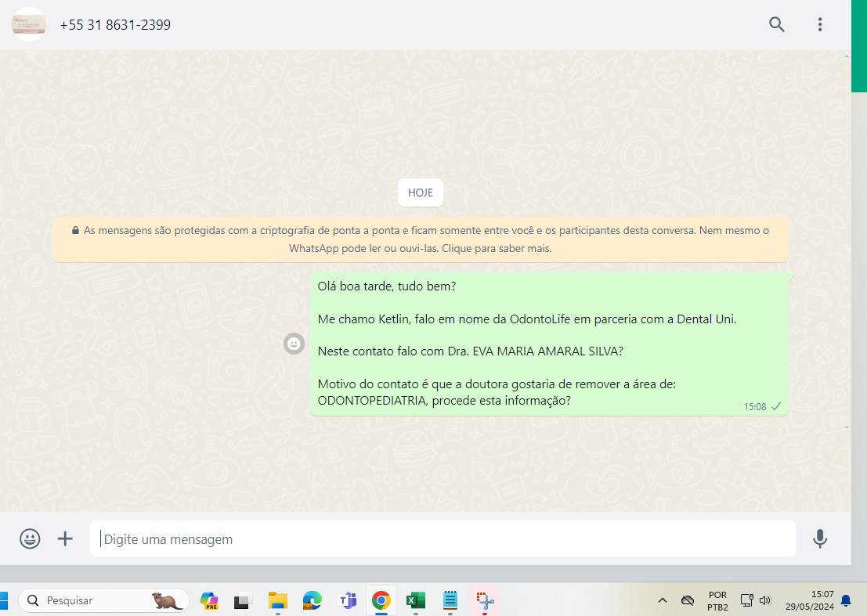Screen dimensions: 867x616
Task: Click the sent message text 'Olá boa tarde'
Action: click(356, 286)
